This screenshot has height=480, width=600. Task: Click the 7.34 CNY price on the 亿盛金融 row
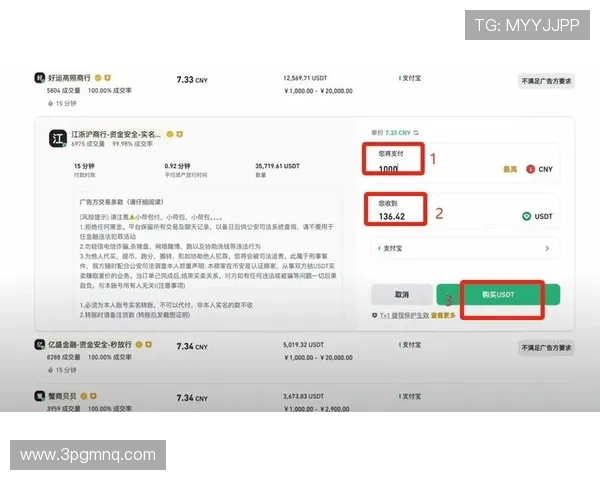pos(192,346)
